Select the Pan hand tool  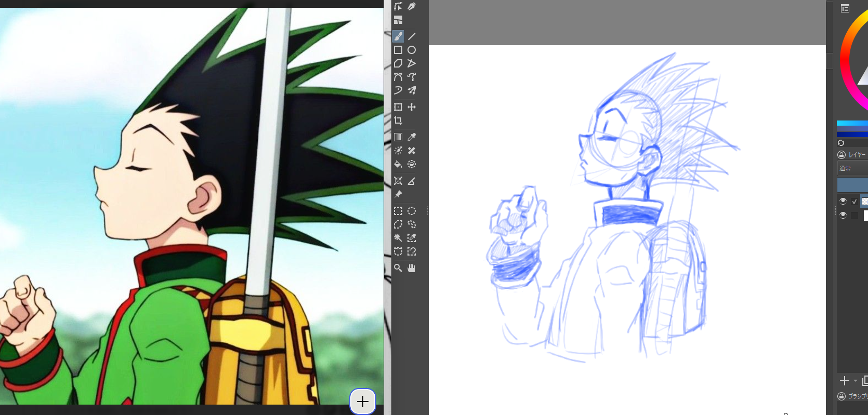(412, 268)
